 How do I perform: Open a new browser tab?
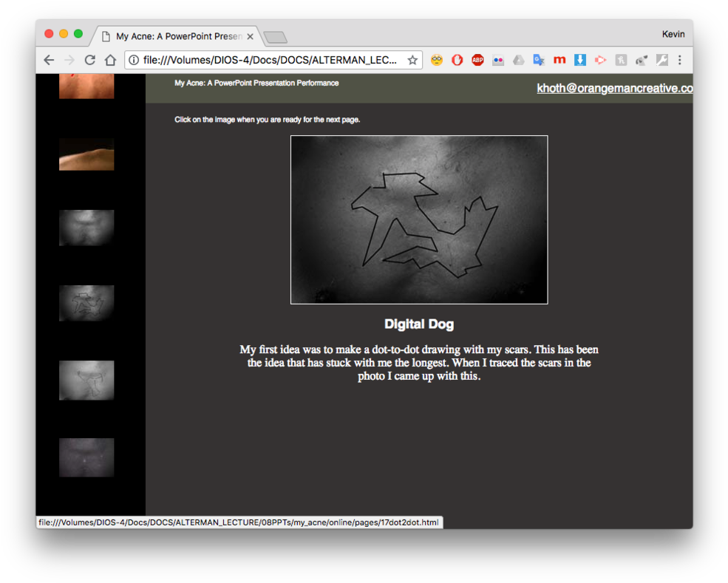[x=275, y=37]
